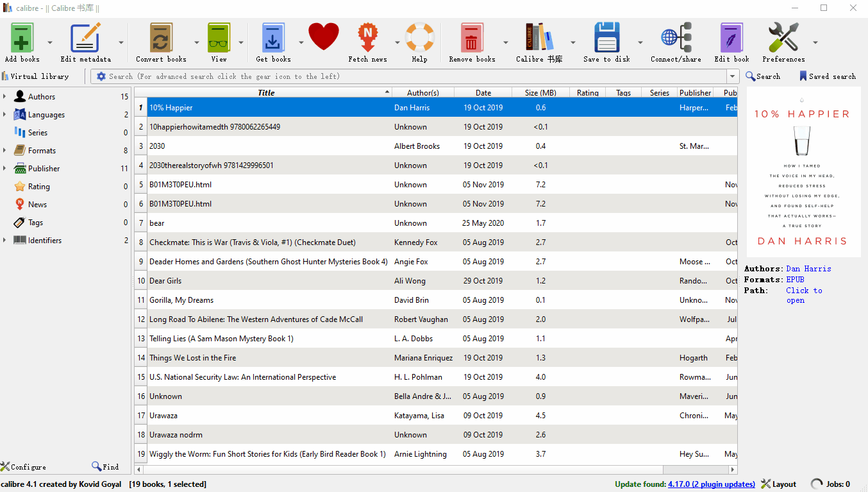Open Convert books dropdown arrow
The image size is (868, 492).
[x=196, y=42]
